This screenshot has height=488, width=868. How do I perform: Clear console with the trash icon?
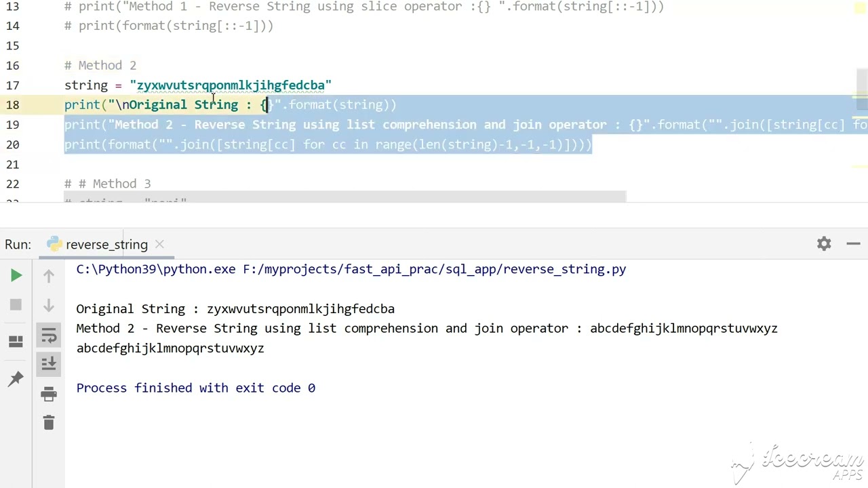click(x=49, y=423)
